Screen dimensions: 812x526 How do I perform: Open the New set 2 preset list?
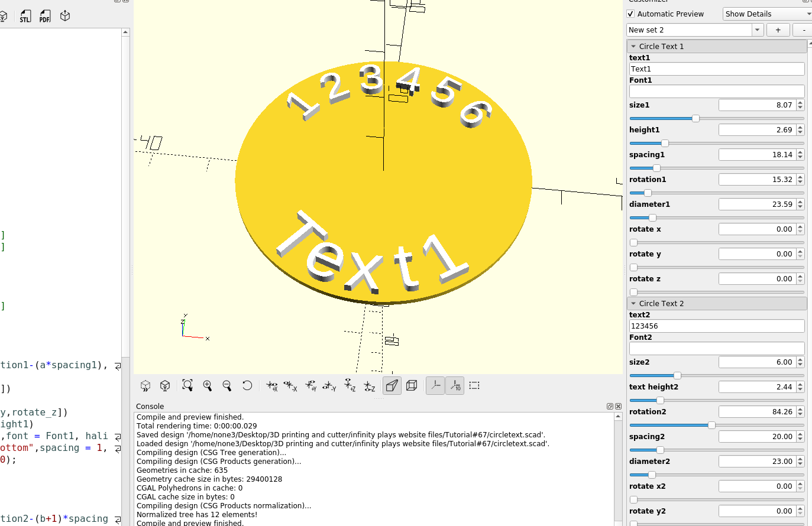[x=758, y=30]
